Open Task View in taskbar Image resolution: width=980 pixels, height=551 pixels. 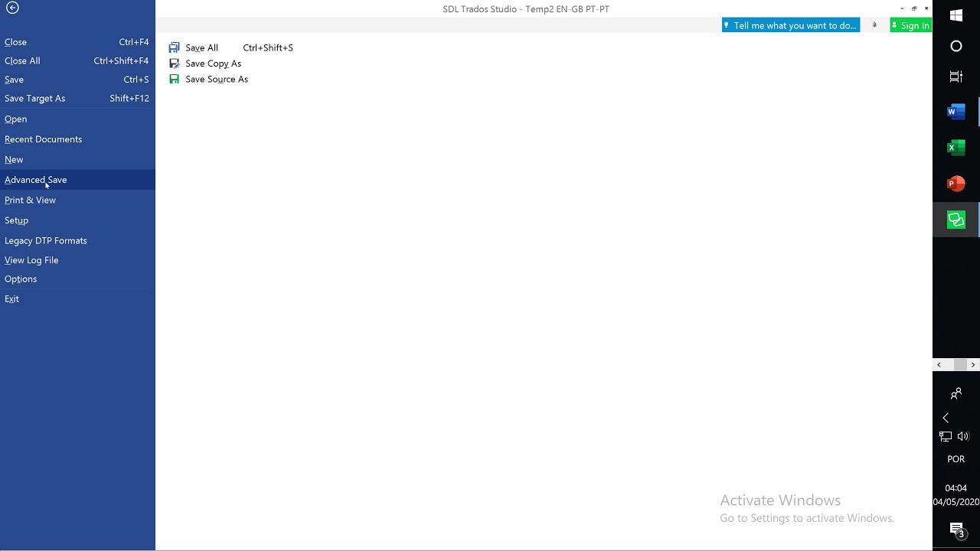tap(956, 77)
